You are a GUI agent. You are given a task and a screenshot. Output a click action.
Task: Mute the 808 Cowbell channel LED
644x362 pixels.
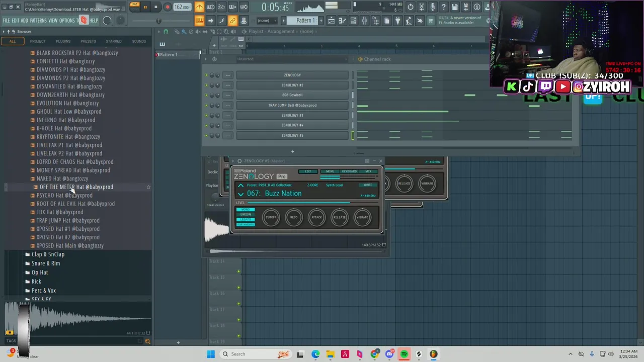coord(206,95)
